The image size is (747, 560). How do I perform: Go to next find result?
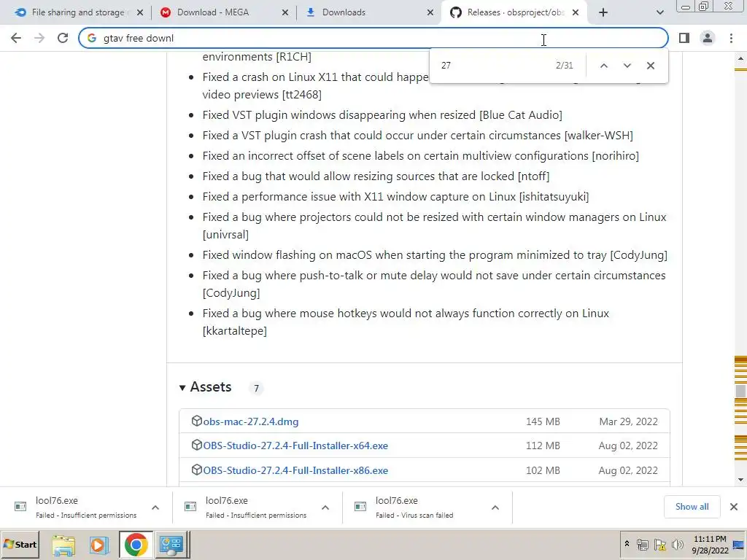627,66
